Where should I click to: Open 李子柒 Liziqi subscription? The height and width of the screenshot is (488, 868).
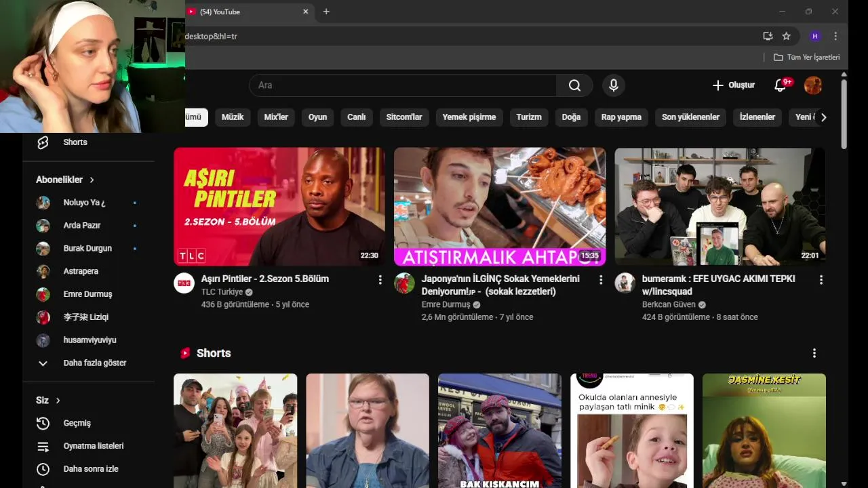coord(88,317)
